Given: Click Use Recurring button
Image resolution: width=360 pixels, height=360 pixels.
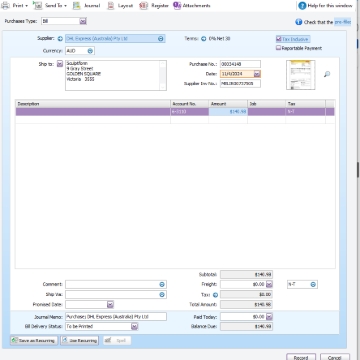Looking at the screenshot, I should [79, 340].
